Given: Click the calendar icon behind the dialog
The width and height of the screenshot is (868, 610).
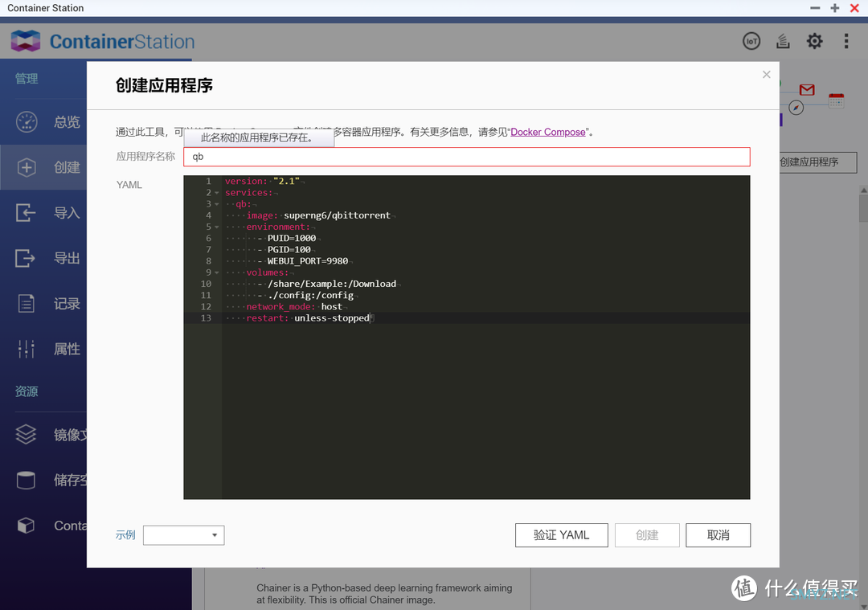Looking at the screenshot, I should [837, 100].
